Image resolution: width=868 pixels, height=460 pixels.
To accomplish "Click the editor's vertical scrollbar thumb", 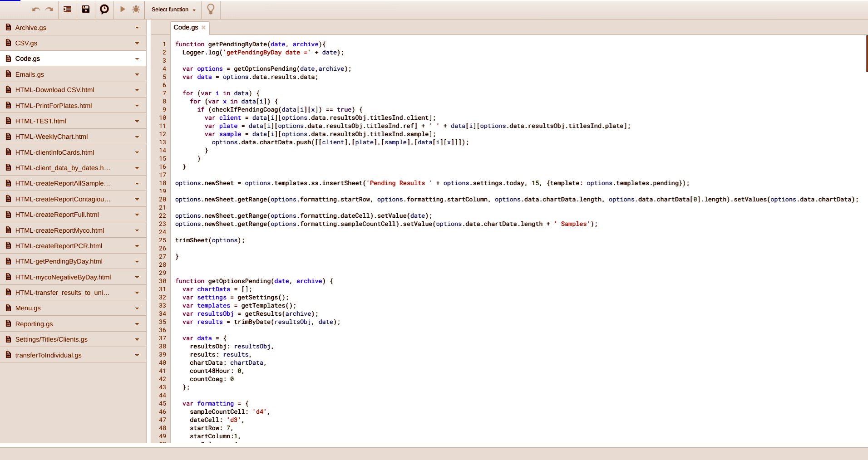I will click(866, 54).
